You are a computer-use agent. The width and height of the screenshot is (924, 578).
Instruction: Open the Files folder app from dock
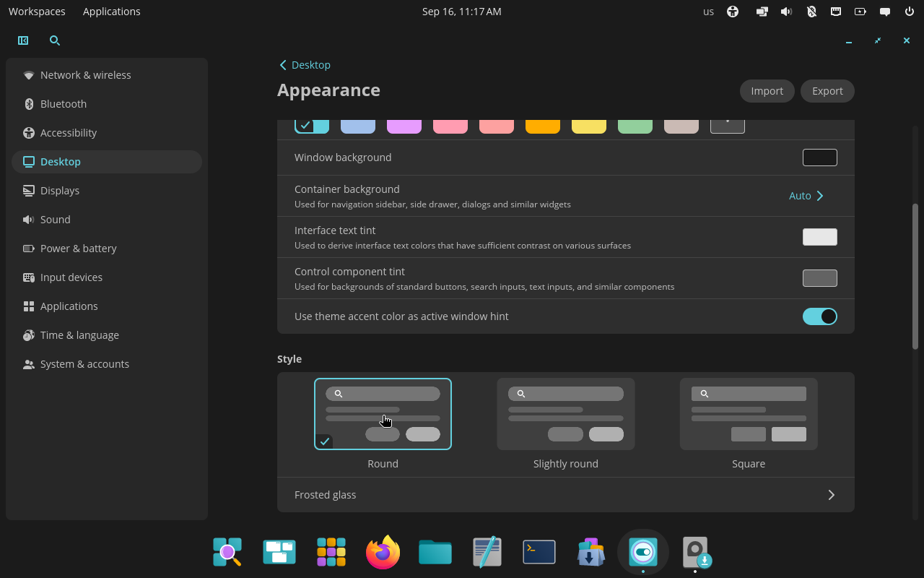click(435, 552)
